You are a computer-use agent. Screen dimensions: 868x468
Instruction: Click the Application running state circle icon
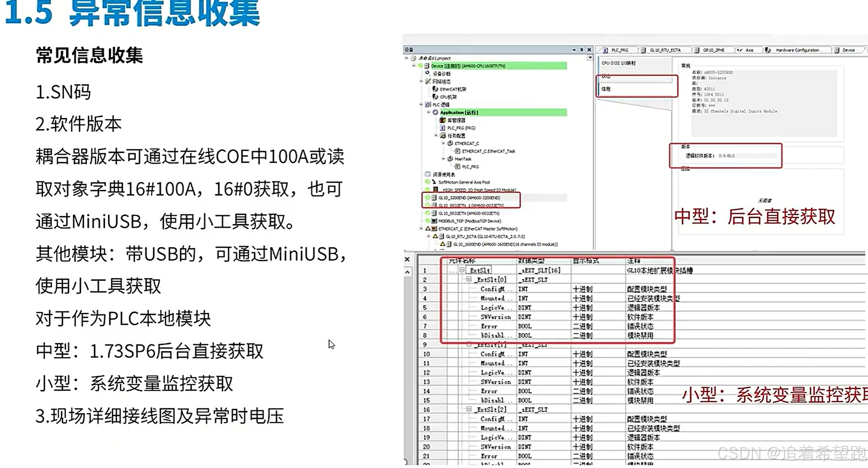pos(435,112)
